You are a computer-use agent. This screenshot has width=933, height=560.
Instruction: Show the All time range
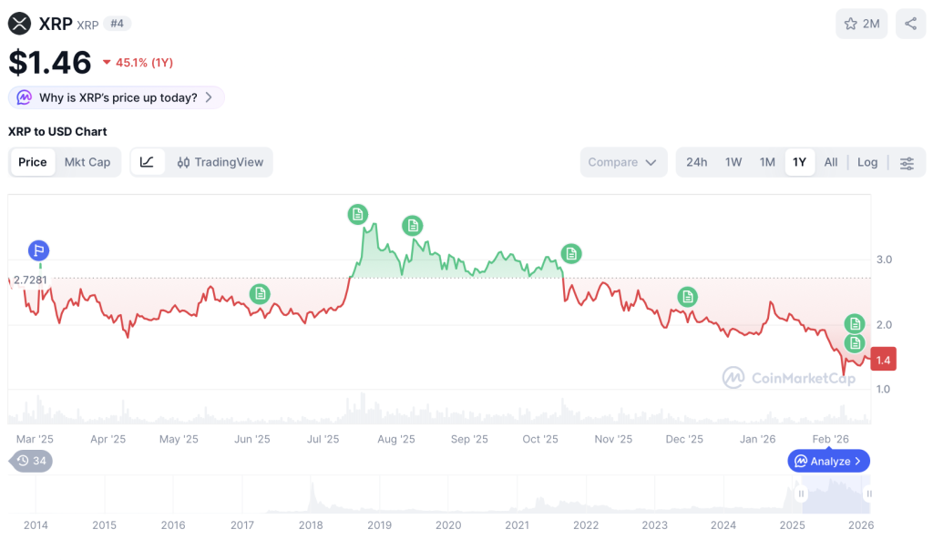(831, 162)
